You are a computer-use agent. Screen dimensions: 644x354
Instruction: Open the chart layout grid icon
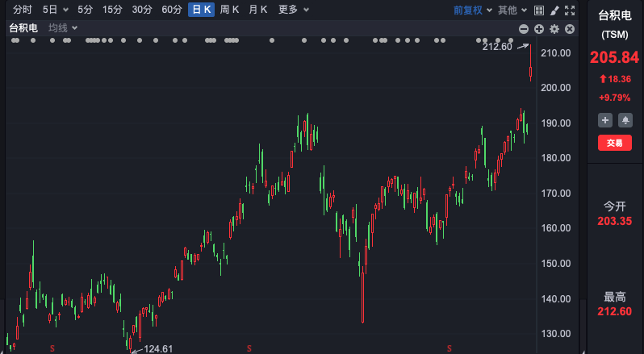pyautogui.click(x=539, y=10)
